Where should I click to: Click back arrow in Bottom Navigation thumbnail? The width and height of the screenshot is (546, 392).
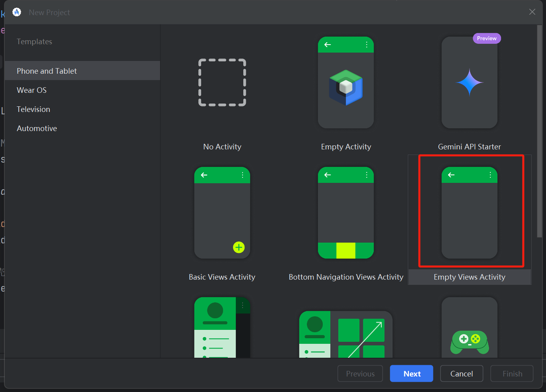[x=328, y=175]
